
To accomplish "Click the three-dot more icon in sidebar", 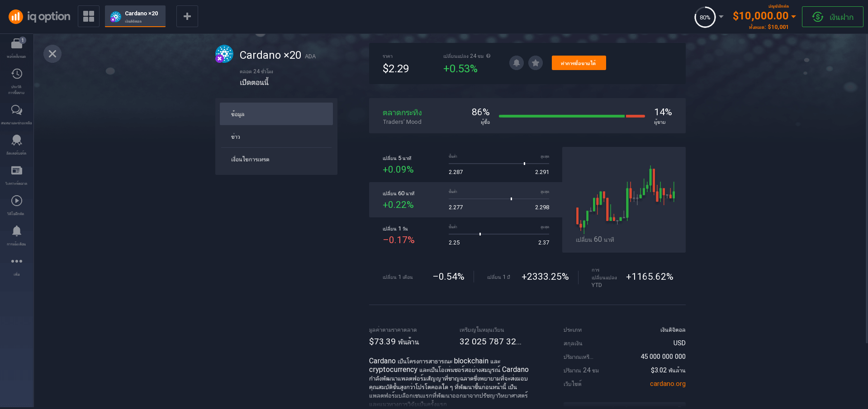I will pyautogui.click(x=17, y=261).
